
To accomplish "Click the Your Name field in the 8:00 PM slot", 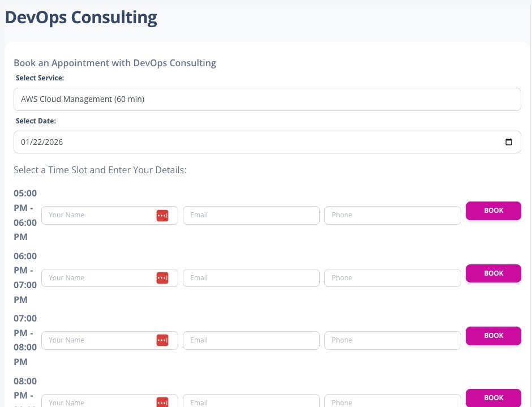I will [96, 402].
